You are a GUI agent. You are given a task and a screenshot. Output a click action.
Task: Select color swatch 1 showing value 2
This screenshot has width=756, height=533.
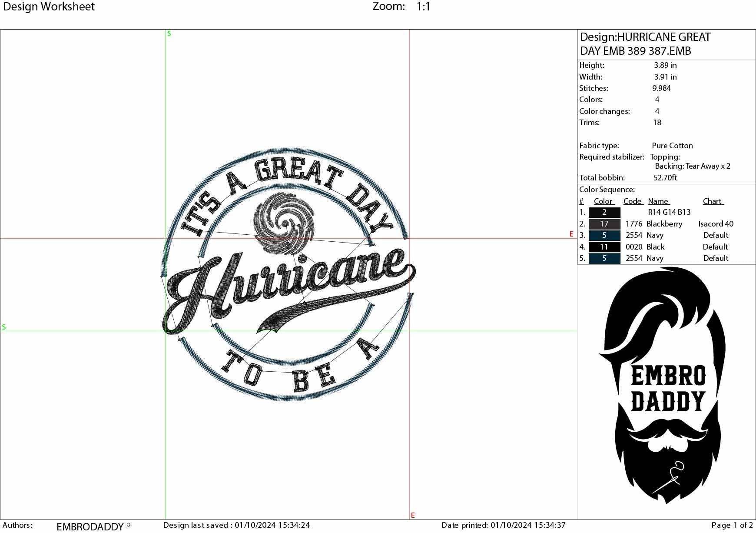pos(604,212)
